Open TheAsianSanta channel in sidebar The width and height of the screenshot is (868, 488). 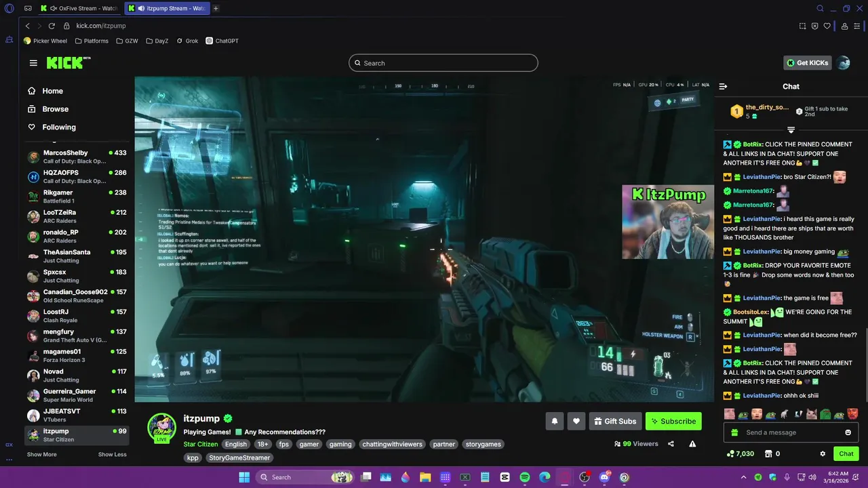pyautogui.click(x=77, y=256)
